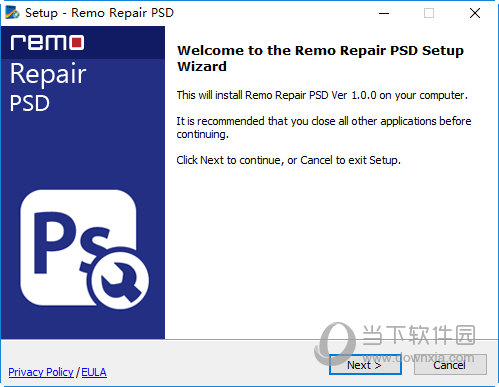Viewport: 499px width, 387px height.
Task: Open the EULA link
Action: (x=94, y=372)
